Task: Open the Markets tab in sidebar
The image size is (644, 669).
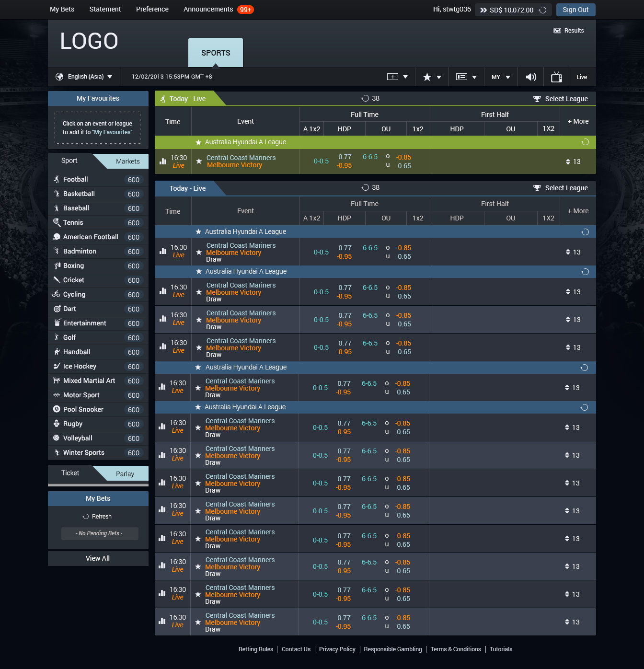Action: [127, 161]
